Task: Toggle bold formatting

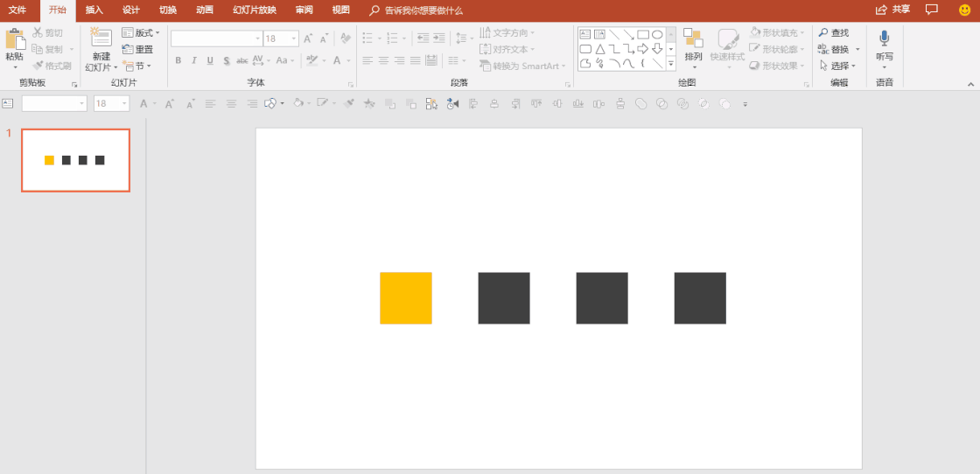Action: (x=178, y=61)
